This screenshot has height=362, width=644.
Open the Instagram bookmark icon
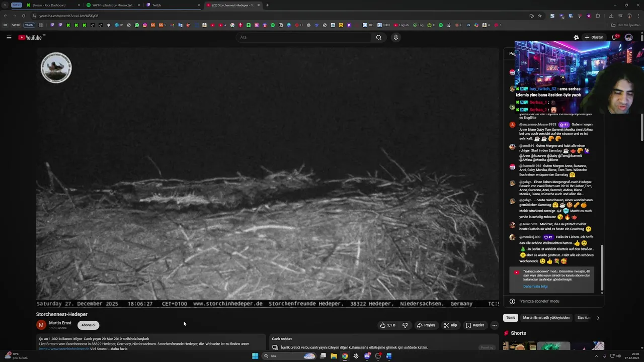pyautogui.click(x=144, y=25)
